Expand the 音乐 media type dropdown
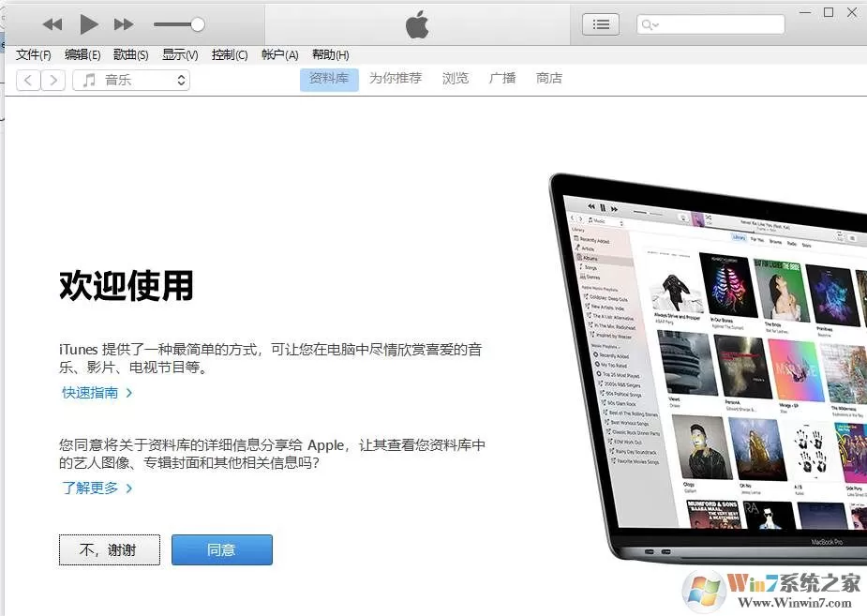The height and width of the screenshot is (616, 867). (x=131, y=81)
